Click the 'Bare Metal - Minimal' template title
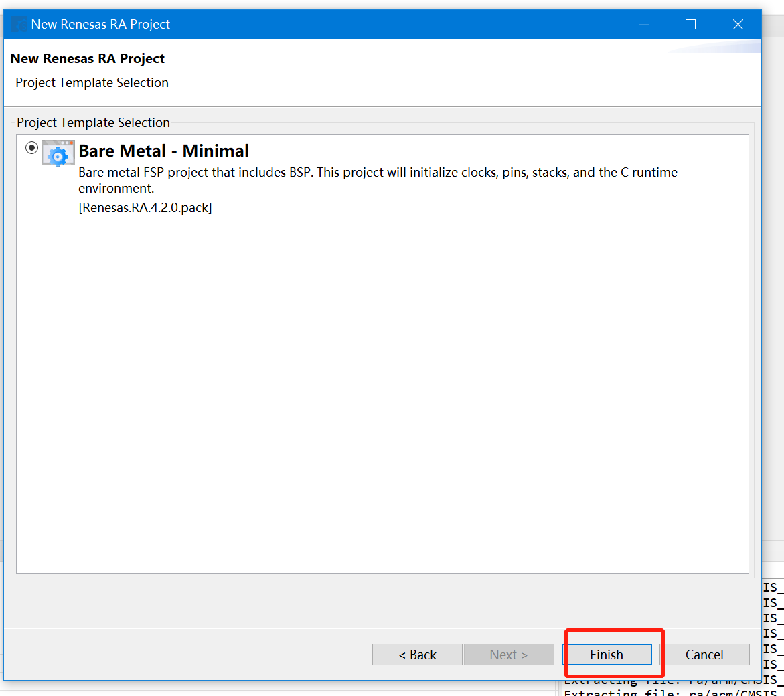This screenshot has height=696, width=784. (x=163, y=151)
